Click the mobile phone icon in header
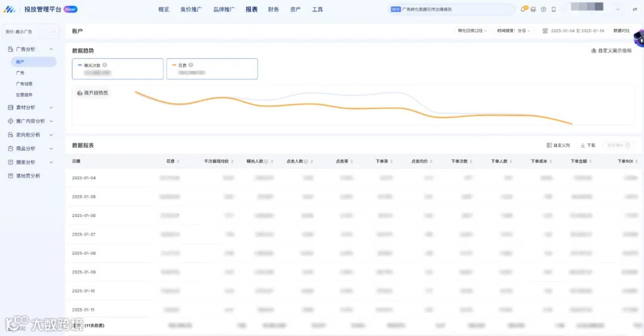The width and height of the screenshot is (644, 336). (x=553, y=9)
